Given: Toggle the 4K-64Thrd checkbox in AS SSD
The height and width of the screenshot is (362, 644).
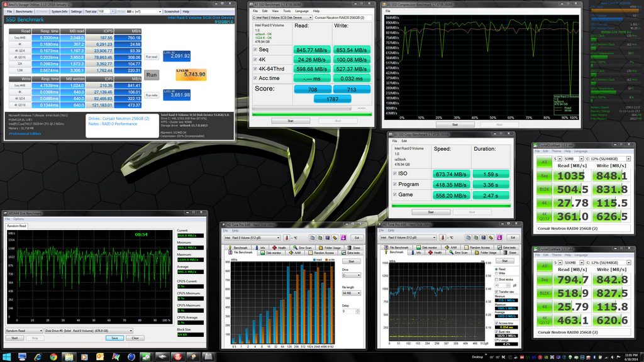Looking at the screenshot, I should pos(255,69).
